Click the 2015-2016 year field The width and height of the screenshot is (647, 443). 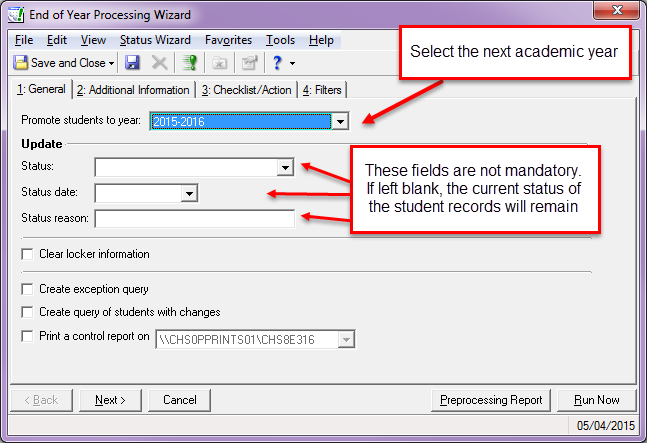pyautogui.click(x=241, y=122)
